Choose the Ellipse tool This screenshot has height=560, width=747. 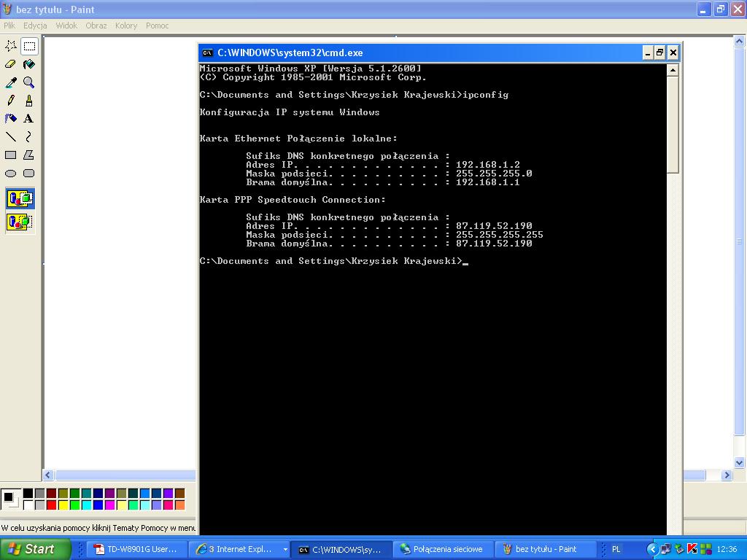click(x=10, y=174)
